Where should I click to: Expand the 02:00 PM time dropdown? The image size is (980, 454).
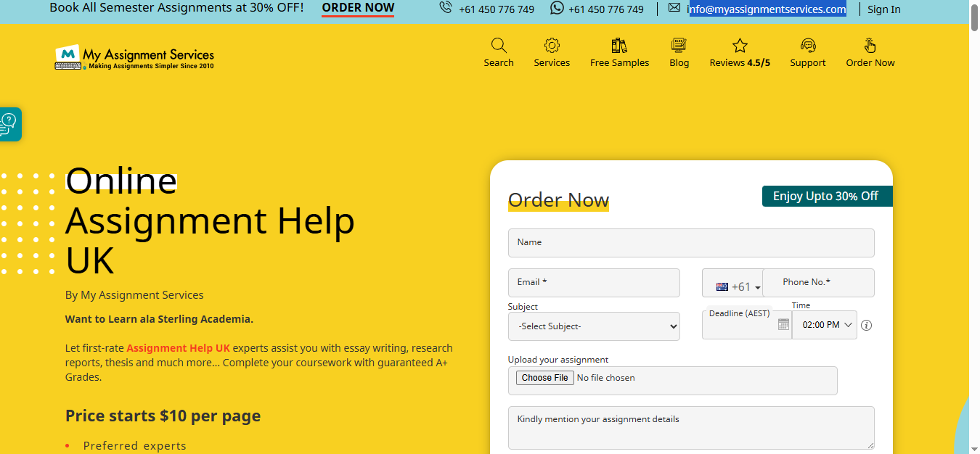(x=825, y=325)
